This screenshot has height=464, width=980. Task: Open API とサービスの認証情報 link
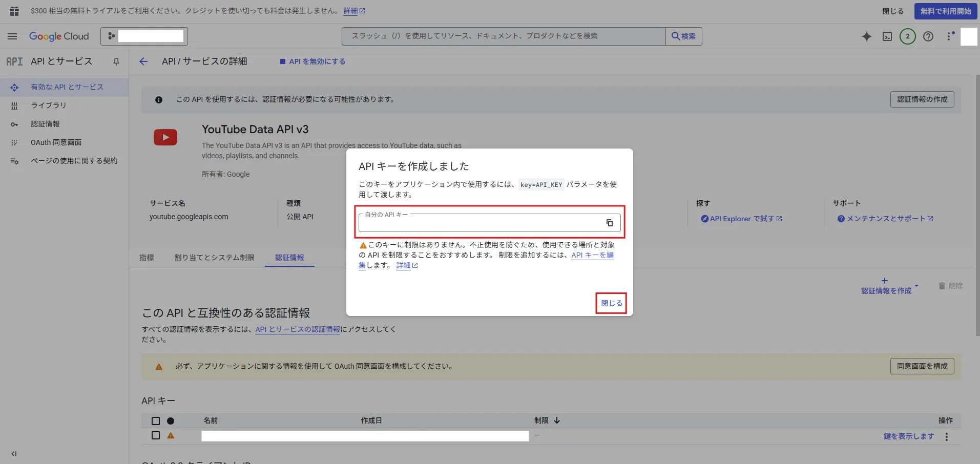tap(298, 329)
